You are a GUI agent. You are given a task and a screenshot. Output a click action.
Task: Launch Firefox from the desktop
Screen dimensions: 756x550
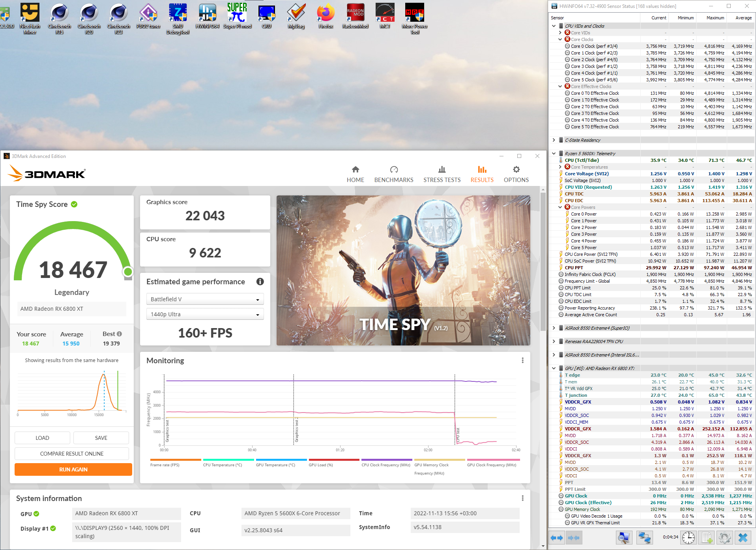[326, 16]
